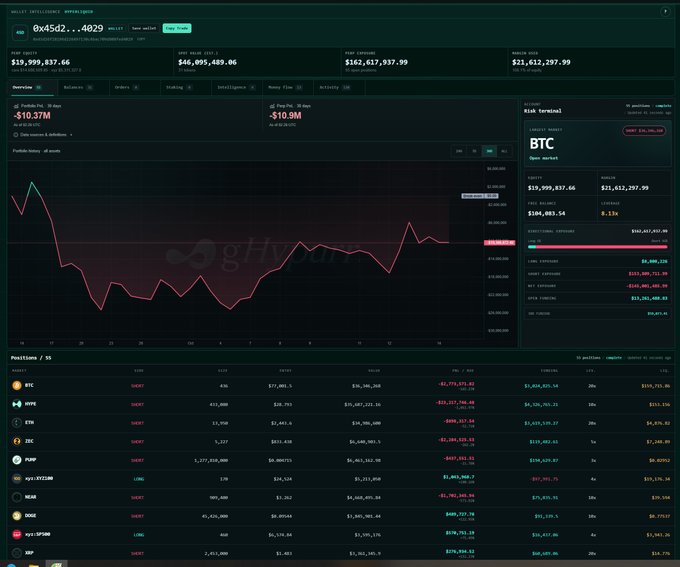Click the PUMP token icon

(17, 460)
